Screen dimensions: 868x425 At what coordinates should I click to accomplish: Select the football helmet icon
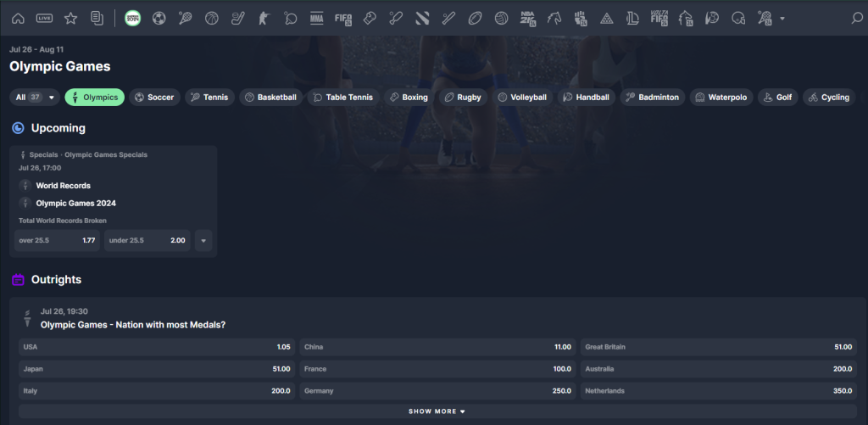(738, 19)
